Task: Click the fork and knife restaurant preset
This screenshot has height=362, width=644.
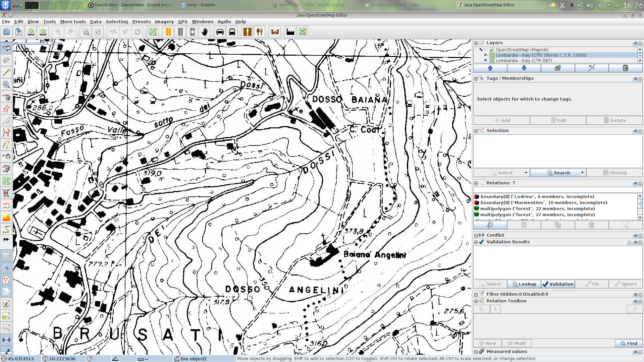Action: pos(260,32)
